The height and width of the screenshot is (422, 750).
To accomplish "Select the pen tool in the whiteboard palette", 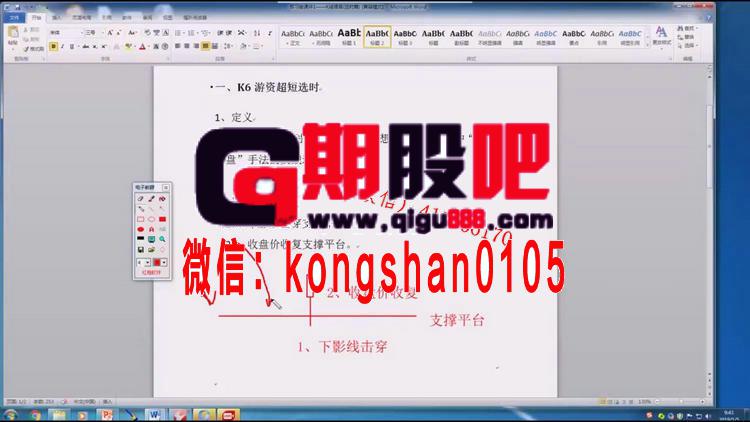I will [151, 199].
